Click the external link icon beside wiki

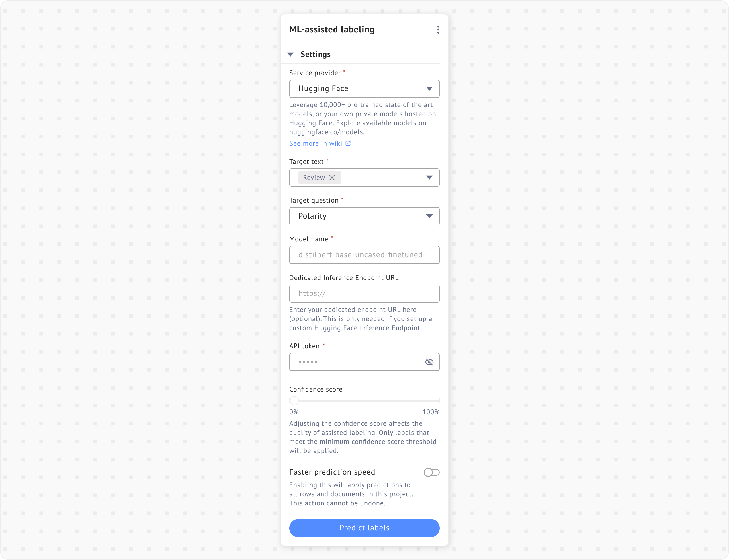[348, 143]
